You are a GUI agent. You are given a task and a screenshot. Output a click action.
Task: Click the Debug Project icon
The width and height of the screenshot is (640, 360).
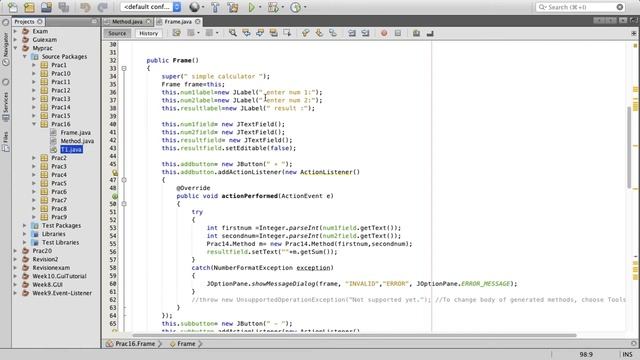(x=273, y=7)
